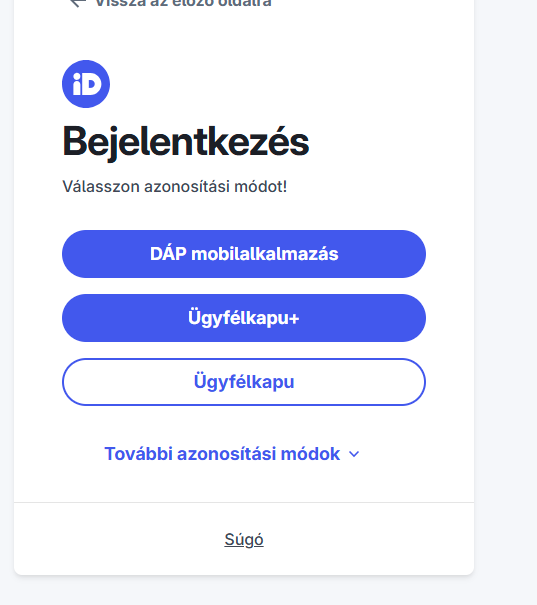Viewport: 537px width, 605px height.
Task: Click the word "mobilalkalmazás" on the DÁP button
Action: tap(265, 254)
